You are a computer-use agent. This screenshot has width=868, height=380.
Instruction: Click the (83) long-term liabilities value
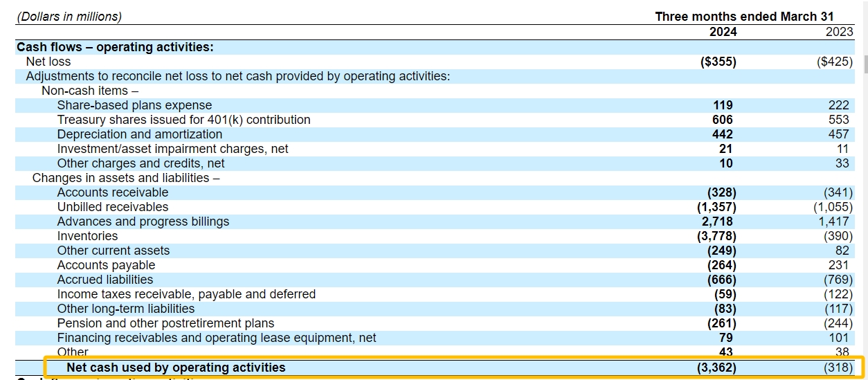tap(725, 309)
